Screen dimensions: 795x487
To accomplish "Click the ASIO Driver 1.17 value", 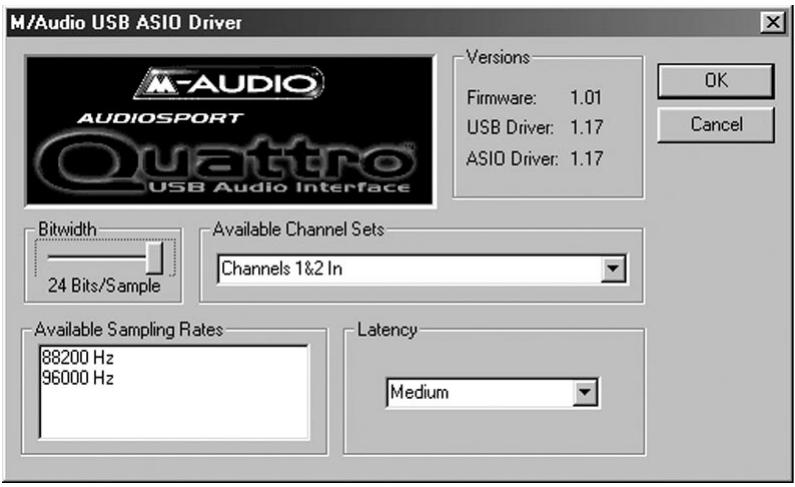I will (586, 159).
